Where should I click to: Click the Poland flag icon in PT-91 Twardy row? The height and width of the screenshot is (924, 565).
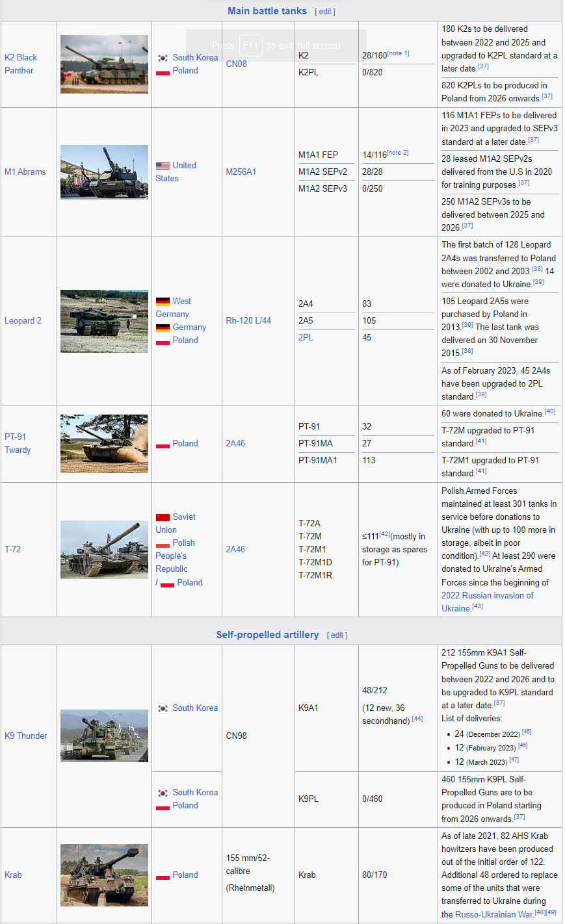pyautogui.click(x=163, y=444)
